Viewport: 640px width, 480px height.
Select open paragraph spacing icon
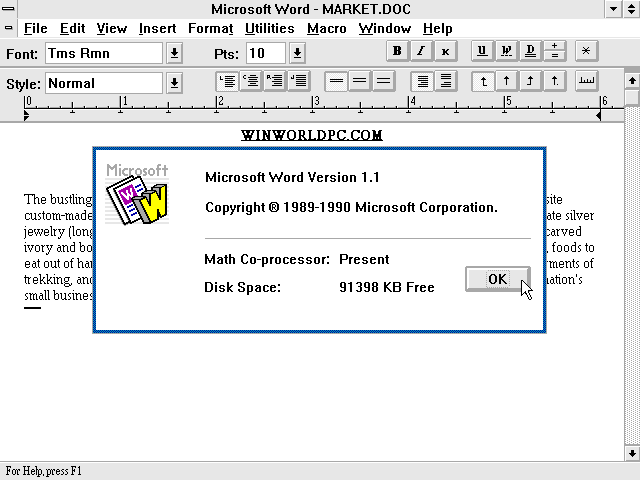446,81
